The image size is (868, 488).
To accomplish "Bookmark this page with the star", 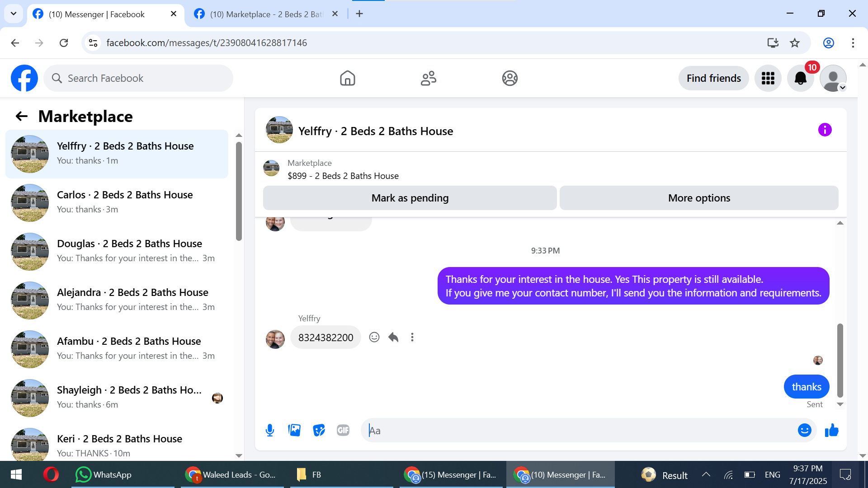I will (x=795, y=43).
